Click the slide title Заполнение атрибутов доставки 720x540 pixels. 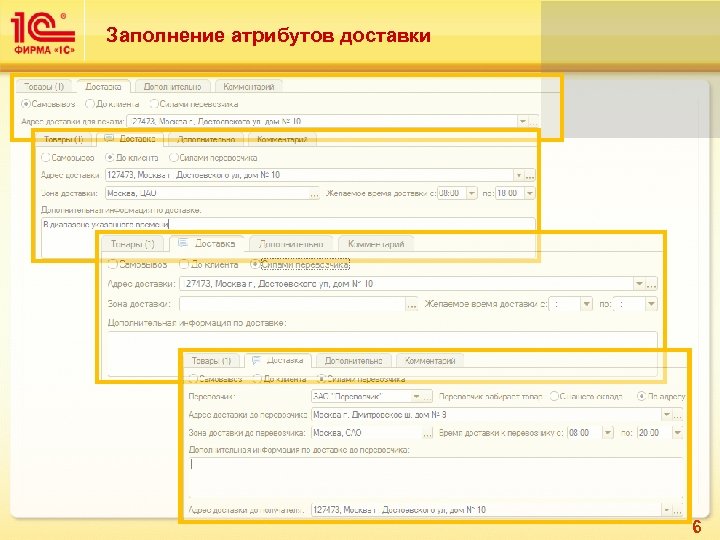click(x=268, y=35)
